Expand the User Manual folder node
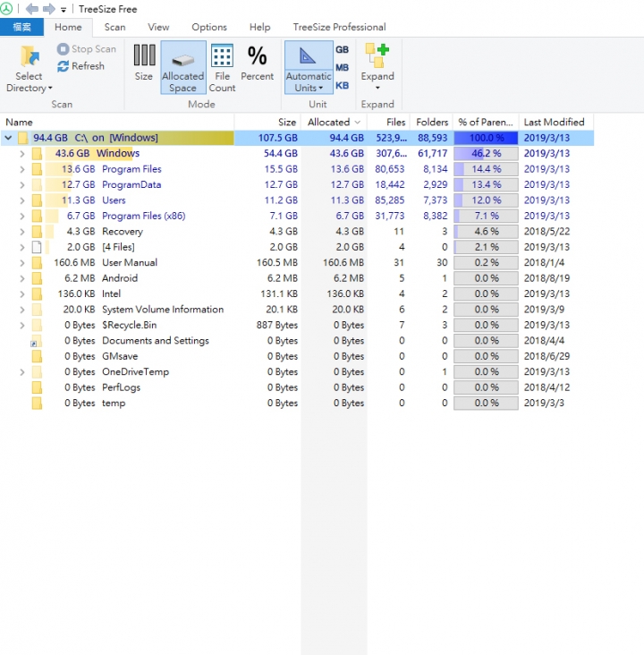 pyautogui.click(x=22, y=263)
